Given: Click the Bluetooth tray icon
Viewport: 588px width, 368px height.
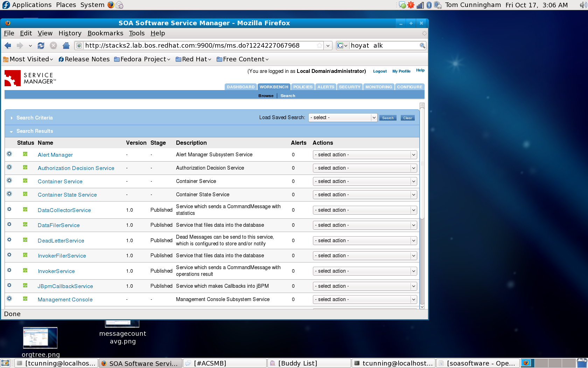Looking at the screenshot, I should coord(429,5).
